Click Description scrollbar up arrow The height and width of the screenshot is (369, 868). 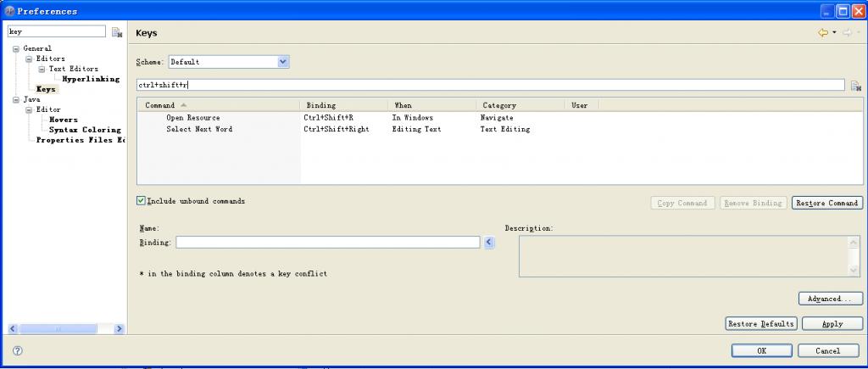click(x=854, y=242)
